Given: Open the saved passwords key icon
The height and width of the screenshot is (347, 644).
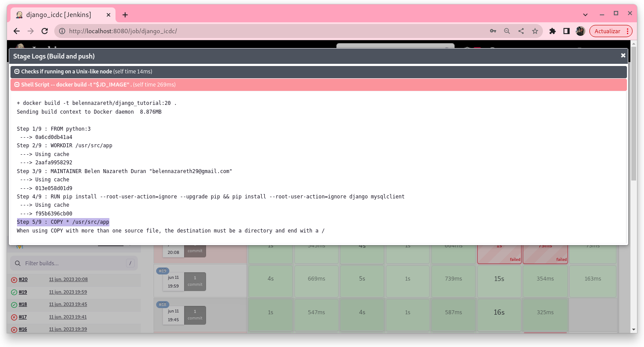Looking at the screenshot, I should [x=493, y=31].
